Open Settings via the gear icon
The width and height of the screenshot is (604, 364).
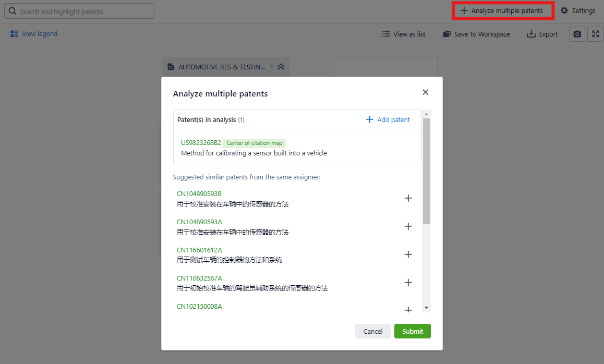pos(564,11)
